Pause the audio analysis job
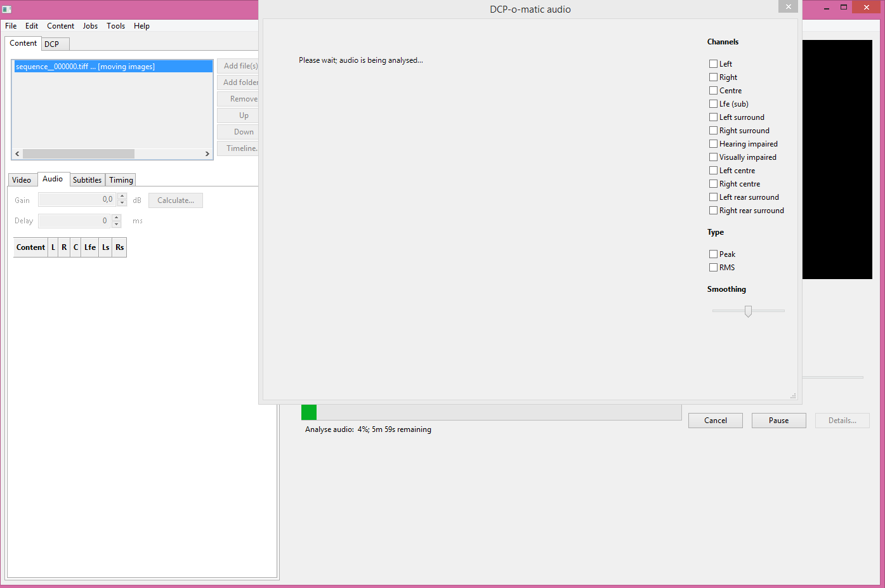 pos(778,421)
